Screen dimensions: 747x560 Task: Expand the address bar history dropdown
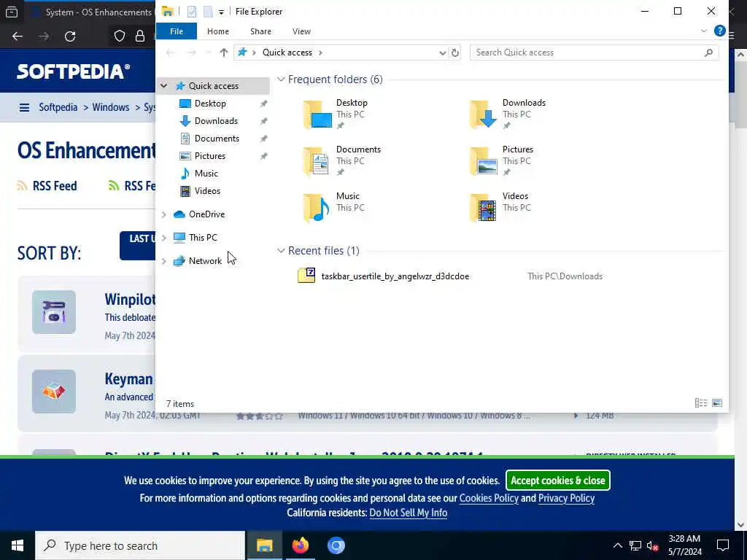(x=443, y=52)
